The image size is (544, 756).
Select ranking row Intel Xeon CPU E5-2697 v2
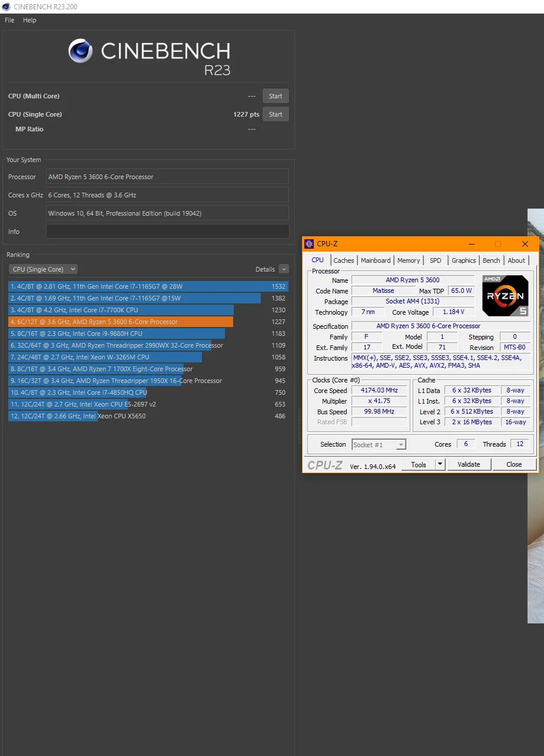(148, 404)
